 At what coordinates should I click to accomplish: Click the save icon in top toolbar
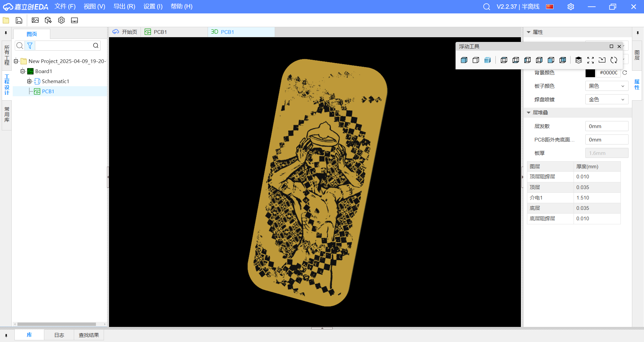pyautogui.click(x=19, y=20)
